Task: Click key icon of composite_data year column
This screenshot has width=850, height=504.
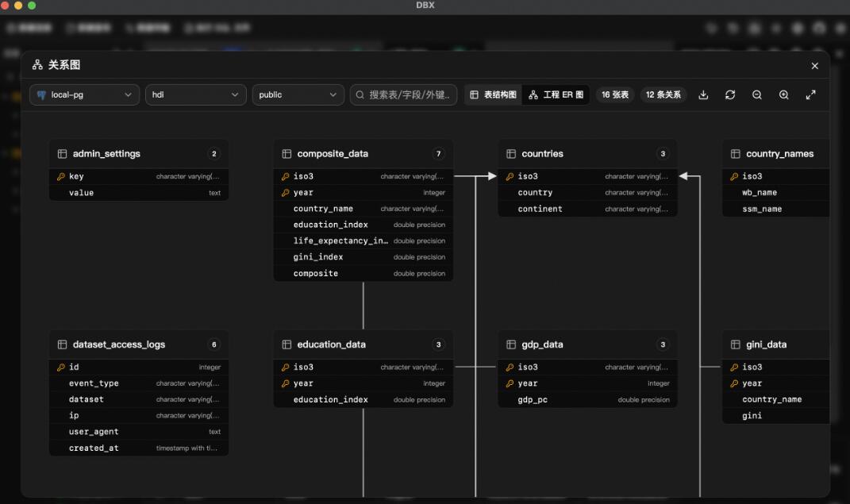Action: click(285, 193)
